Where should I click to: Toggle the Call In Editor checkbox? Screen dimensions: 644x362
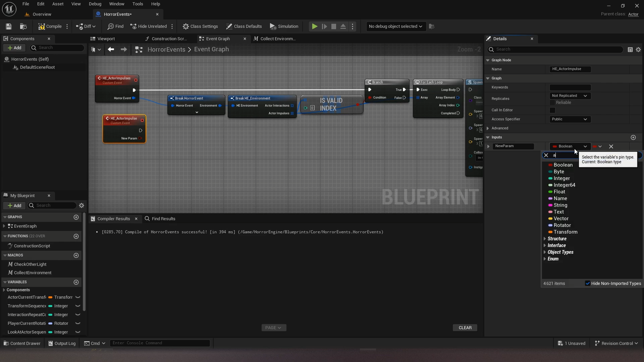click(552, 110)
